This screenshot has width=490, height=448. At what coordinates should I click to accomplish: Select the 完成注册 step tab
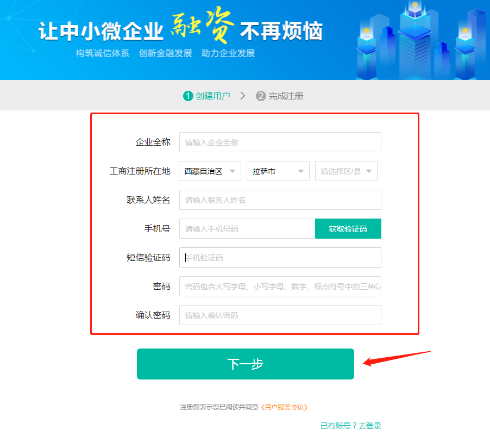pos(286,96)
